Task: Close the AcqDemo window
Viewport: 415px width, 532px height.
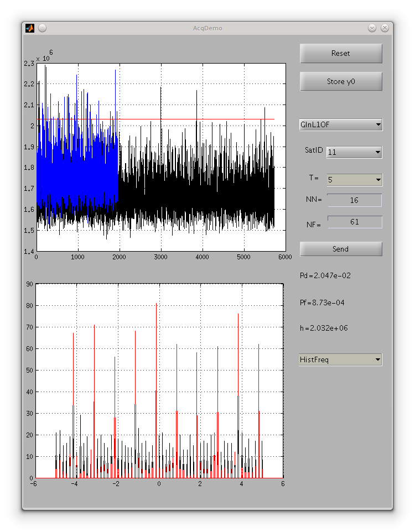Action: coord(384,28)
